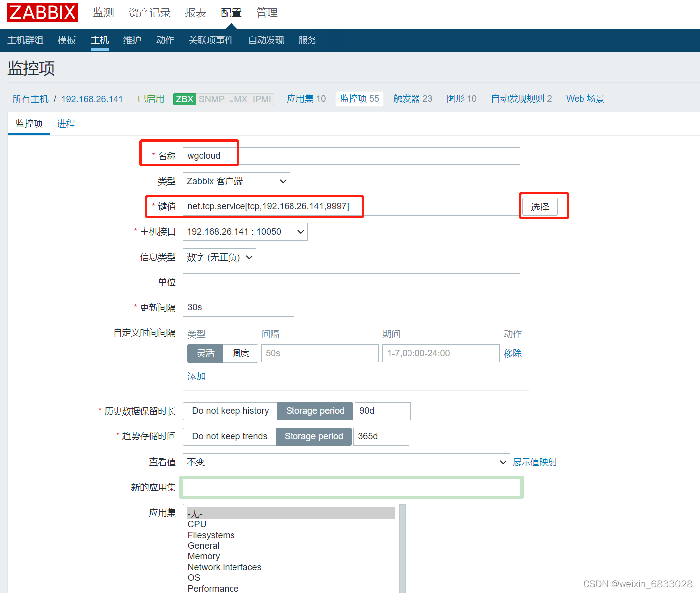Click 添加 to add a custom interval
The width and height of the screenshot is (700, 593).
click(196, 376)
